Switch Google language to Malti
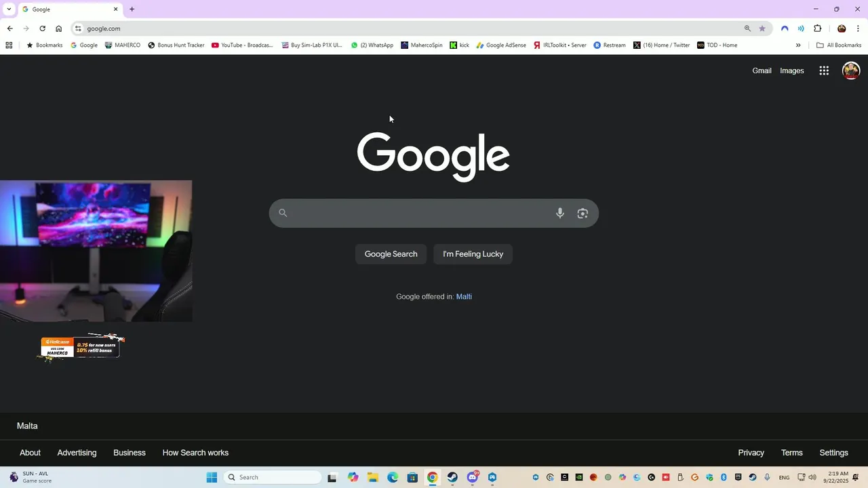Screen dimensions: 868x488 (x=464, y=297)
